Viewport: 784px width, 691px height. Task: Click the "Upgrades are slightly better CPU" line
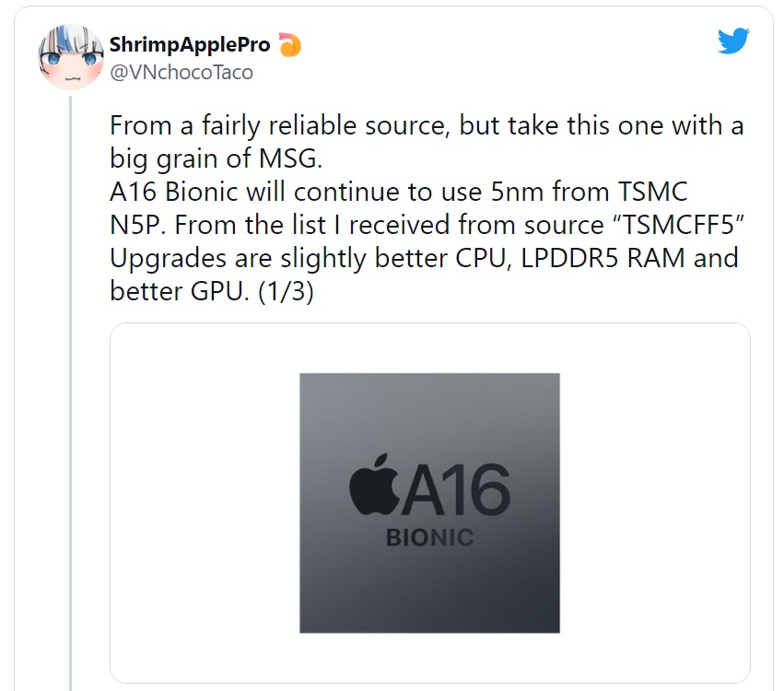[310, 258]
